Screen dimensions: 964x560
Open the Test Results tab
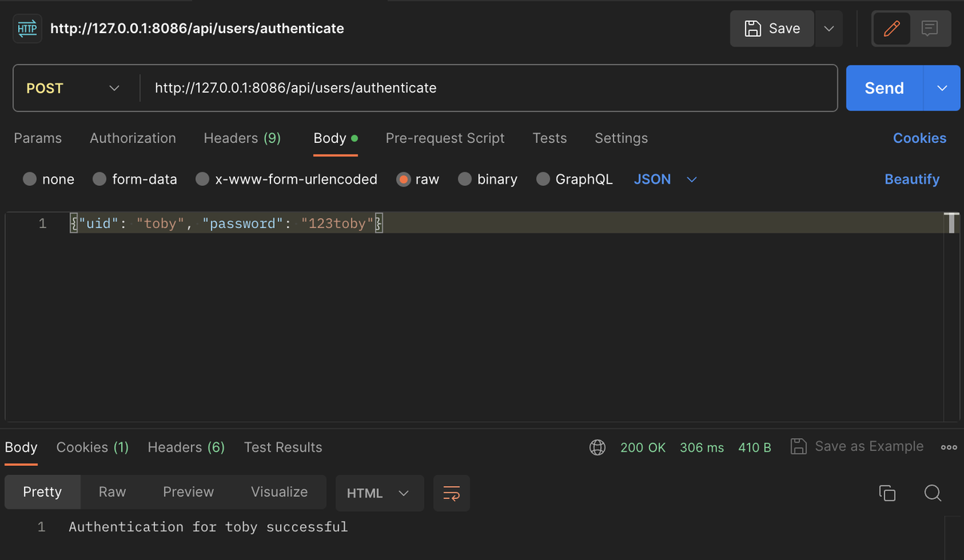[283, 447]
